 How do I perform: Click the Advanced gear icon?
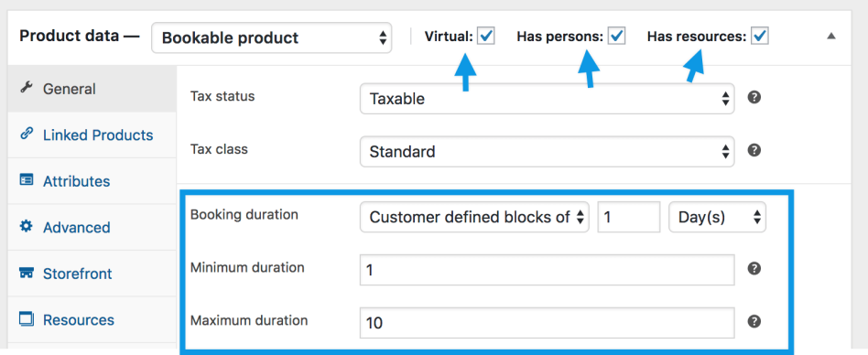point(26,227)
